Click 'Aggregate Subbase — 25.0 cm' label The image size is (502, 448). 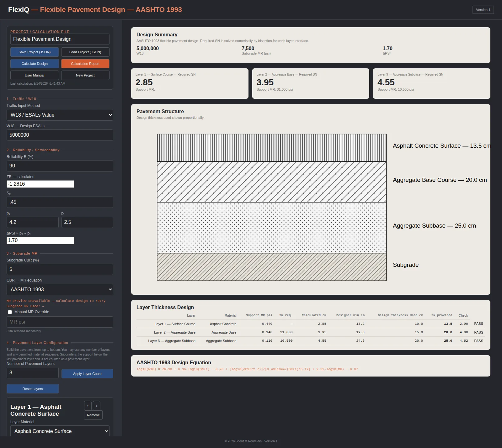click(x=435, y=226)
